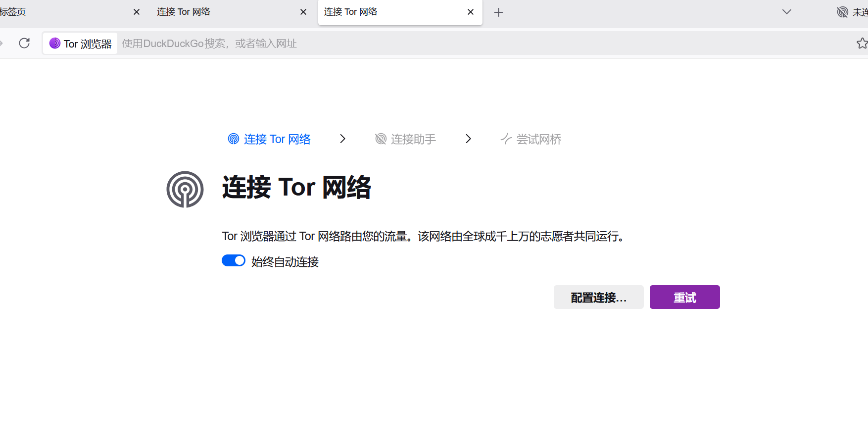Click the 连接 Tor 网络 page heading
This screenshot has height=448, width=868.
[x=296, y=187]
